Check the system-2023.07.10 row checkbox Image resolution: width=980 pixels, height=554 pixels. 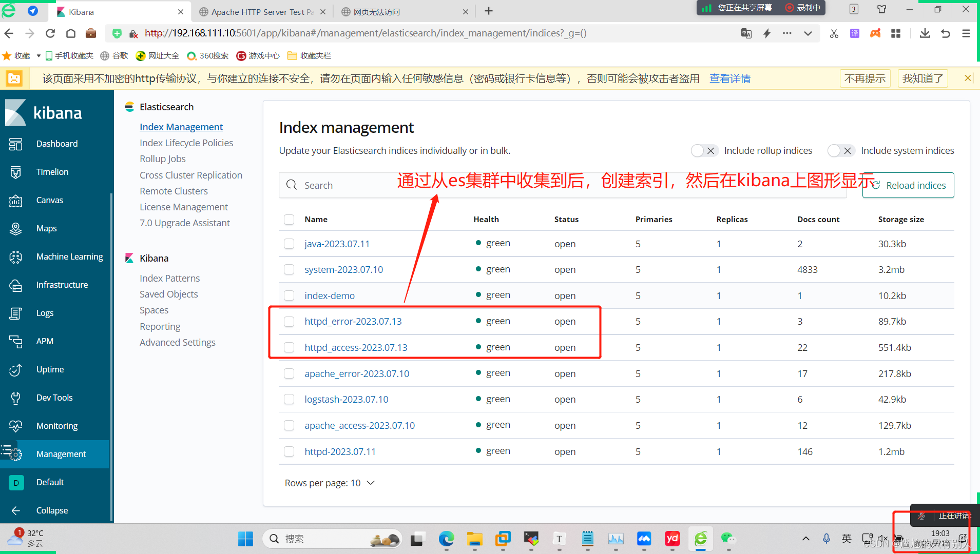click(289, 269)
